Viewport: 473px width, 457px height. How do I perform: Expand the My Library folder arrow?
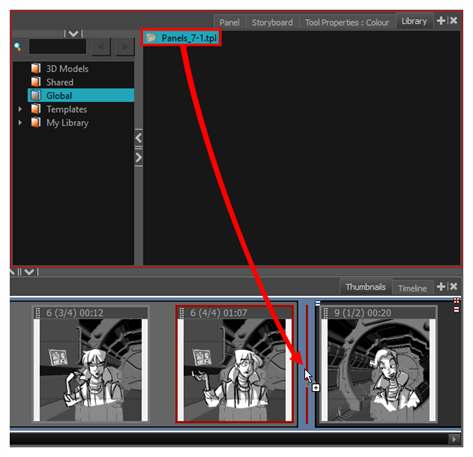[x=20, y=122]
